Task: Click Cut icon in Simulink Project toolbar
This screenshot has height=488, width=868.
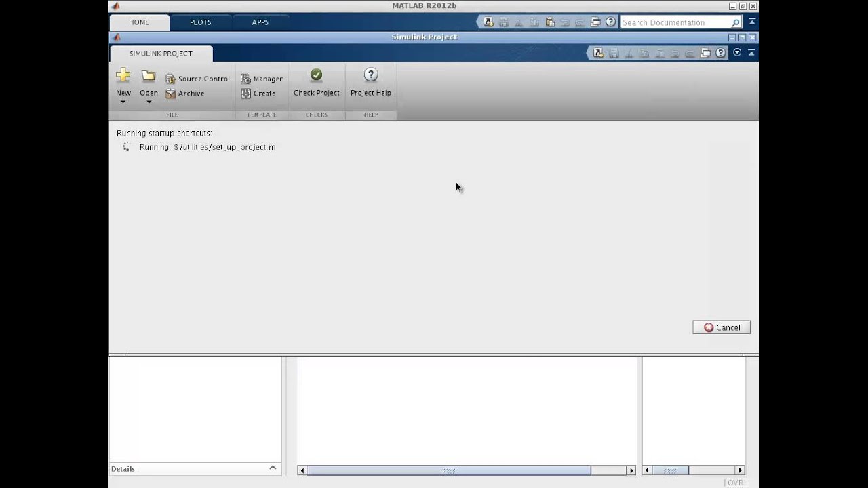Action: point(629,53)
